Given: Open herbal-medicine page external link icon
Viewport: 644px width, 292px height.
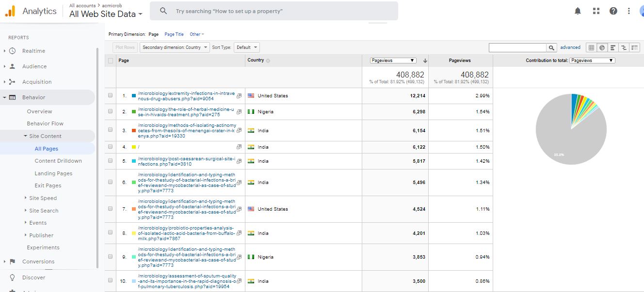Looking at the screenshot, I should pyautogui.click(x=239, y=112).
